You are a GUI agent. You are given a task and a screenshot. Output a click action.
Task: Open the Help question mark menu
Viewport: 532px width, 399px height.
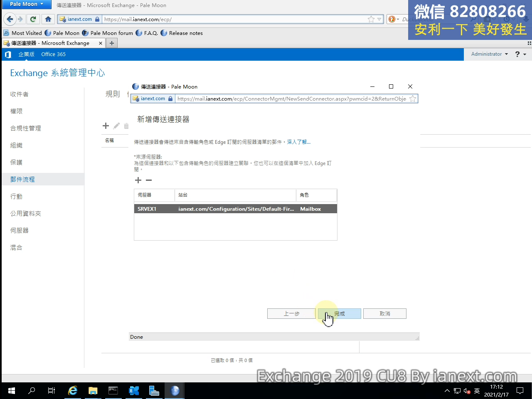pyautogui.click(x=520, y=54)
